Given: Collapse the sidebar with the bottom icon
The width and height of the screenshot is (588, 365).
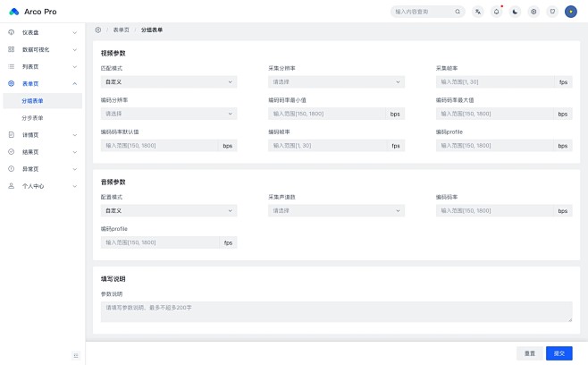Looking at the screenshot, I should [76, 355].
